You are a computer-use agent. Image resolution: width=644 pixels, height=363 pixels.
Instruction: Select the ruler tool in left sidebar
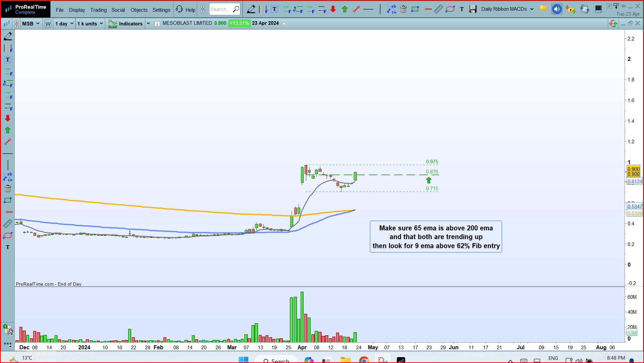tap(8, 223)
